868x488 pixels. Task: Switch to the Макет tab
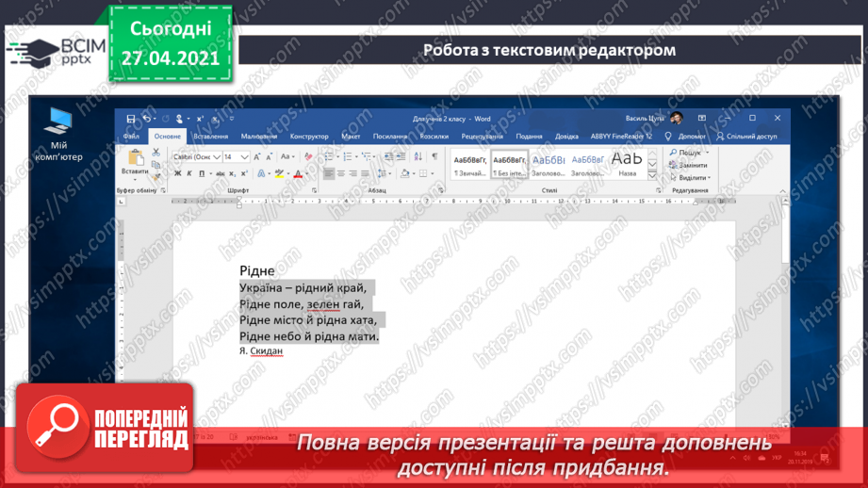coord(351,136)
